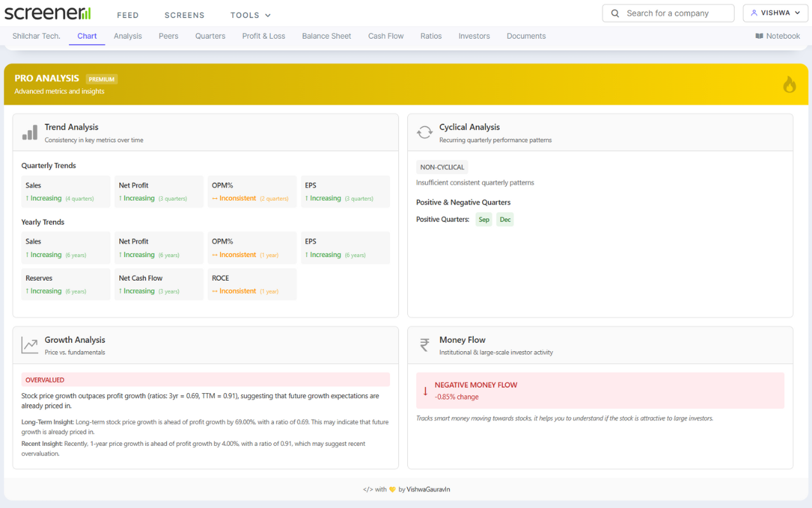Switch to the Ratios tab

[431, 36]
